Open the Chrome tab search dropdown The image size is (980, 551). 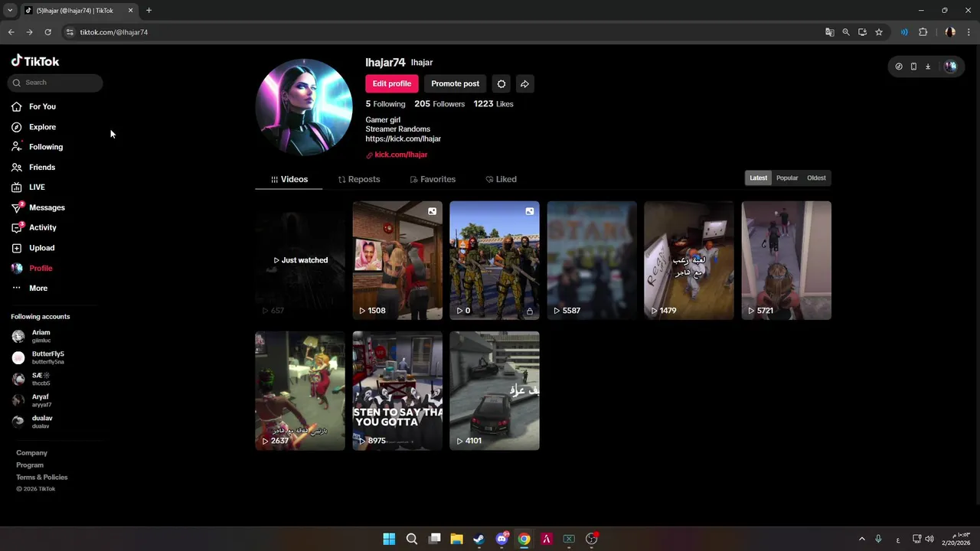(x=10, y=11)
